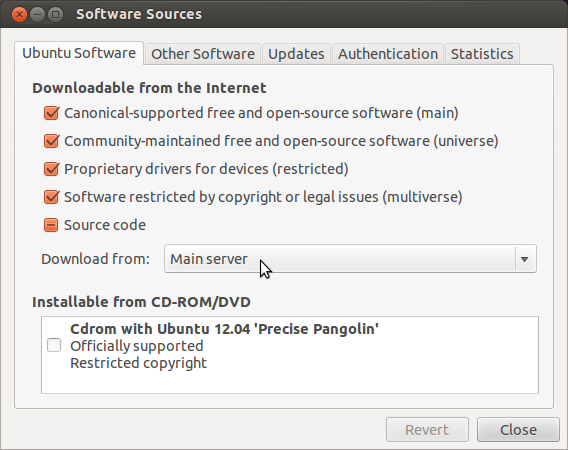Open the Download from server dropdown arrow
The width and height of the screenshot is (568, 450).
point(524,259)
